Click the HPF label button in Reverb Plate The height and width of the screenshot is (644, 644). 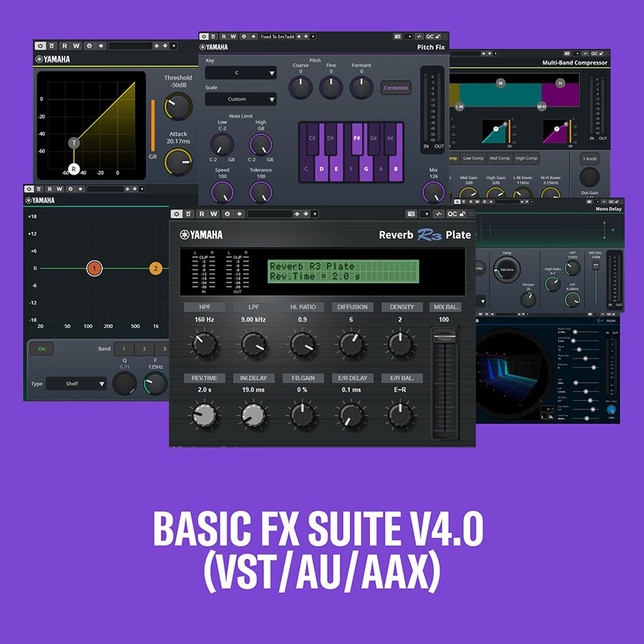point(205,307)
